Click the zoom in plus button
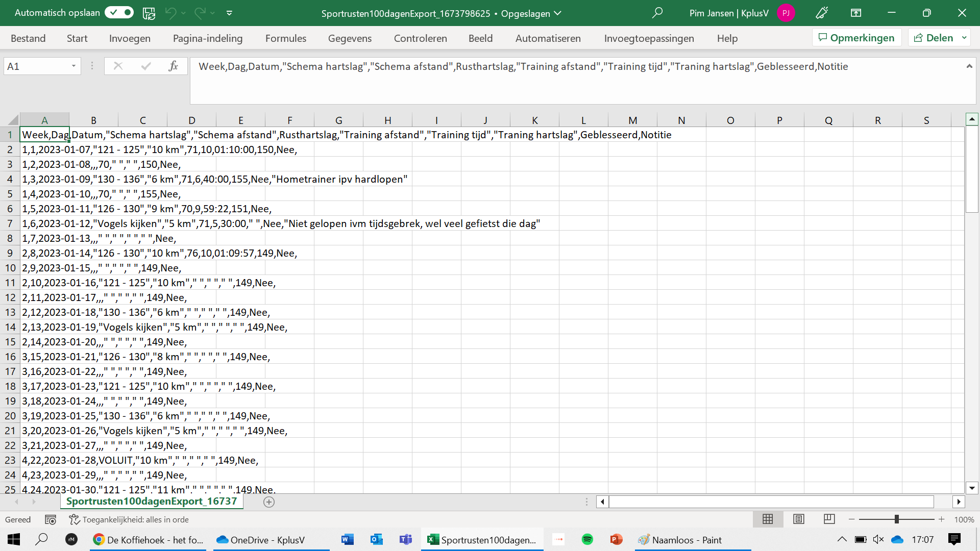980x551 pixels. (x=942, y=519)
